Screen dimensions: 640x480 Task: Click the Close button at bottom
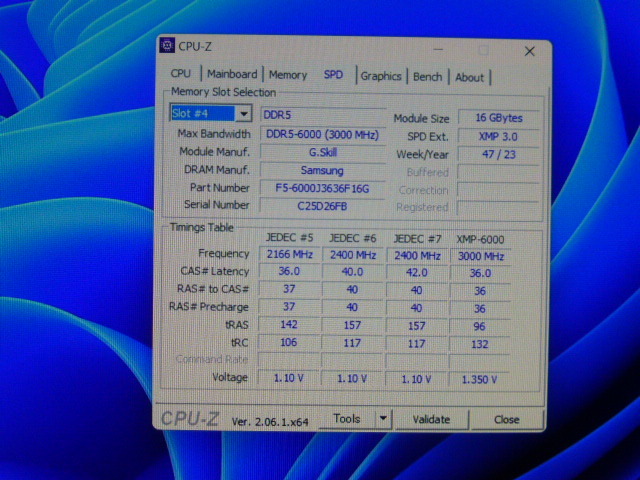point(506,420)
